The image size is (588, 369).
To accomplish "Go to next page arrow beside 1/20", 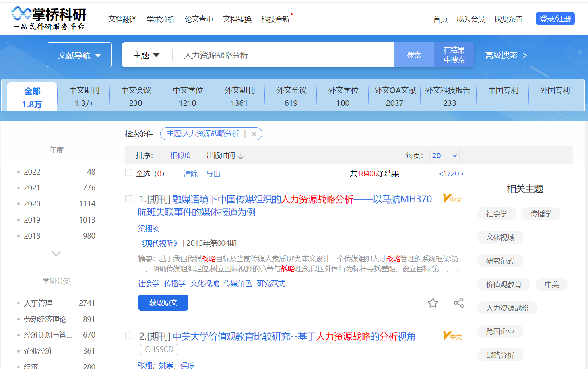I will tap(461, 174).
